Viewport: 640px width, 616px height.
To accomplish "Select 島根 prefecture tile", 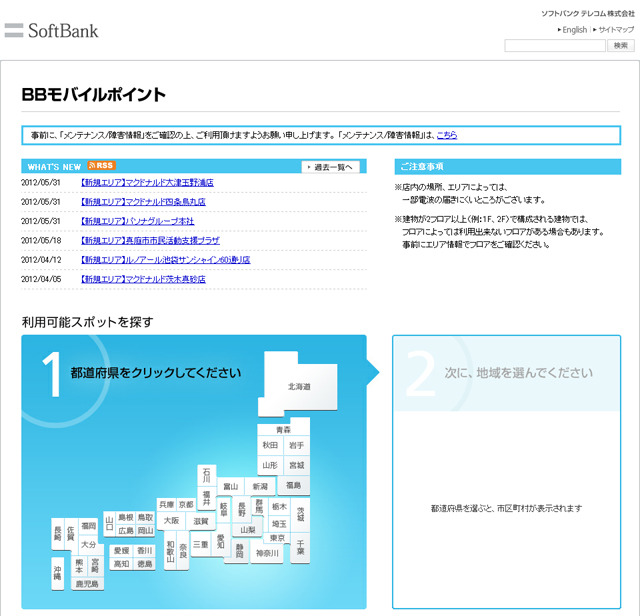I will 126,517.
